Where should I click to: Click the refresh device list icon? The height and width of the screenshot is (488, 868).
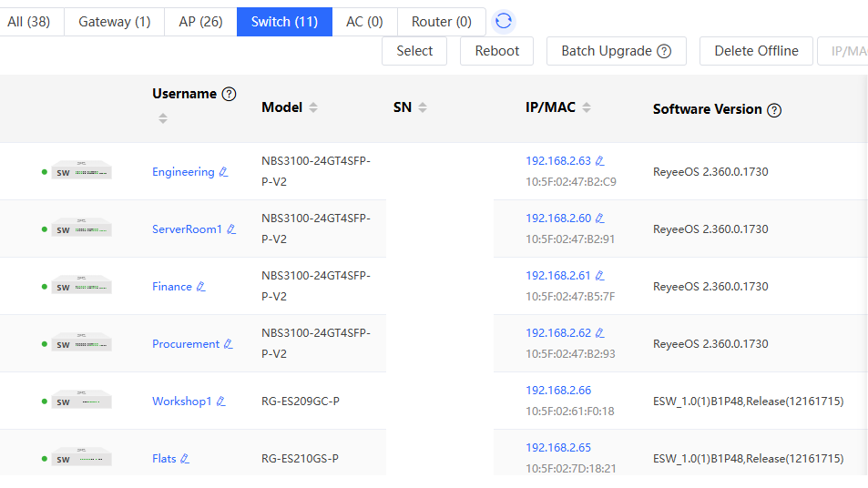tap(503, 22)
